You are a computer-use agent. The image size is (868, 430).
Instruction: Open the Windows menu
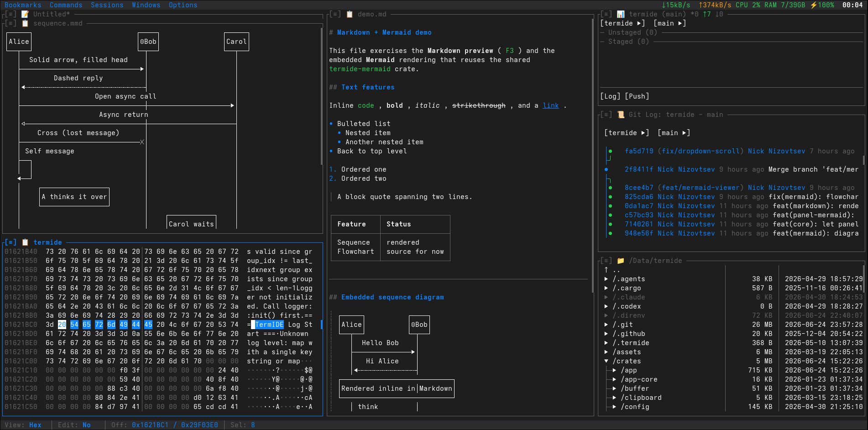pyautogui.click(x=146, y=5)
